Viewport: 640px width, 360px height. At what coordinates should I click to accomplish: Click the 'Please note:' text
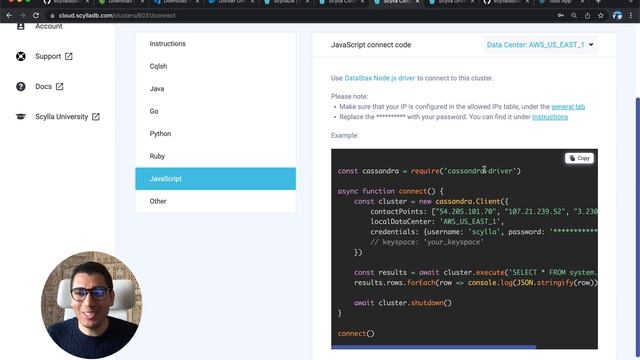click(x=349, y=96)
